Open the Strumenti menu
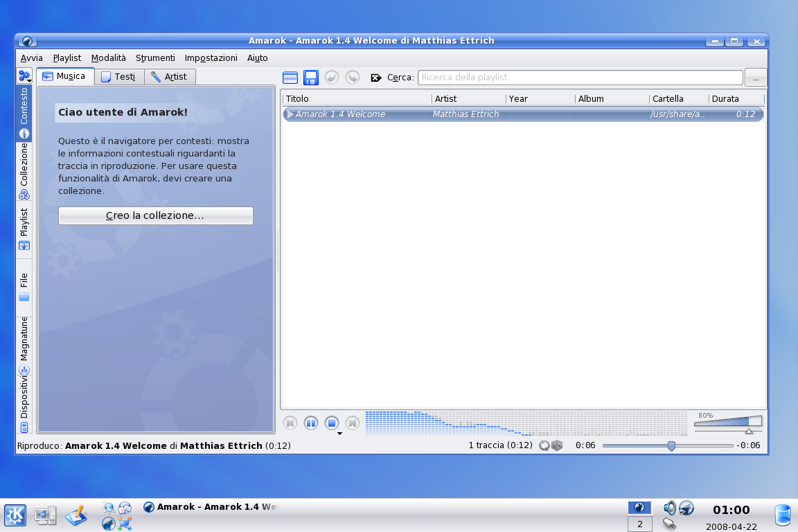798x532 pixels. tap(155, 58)
